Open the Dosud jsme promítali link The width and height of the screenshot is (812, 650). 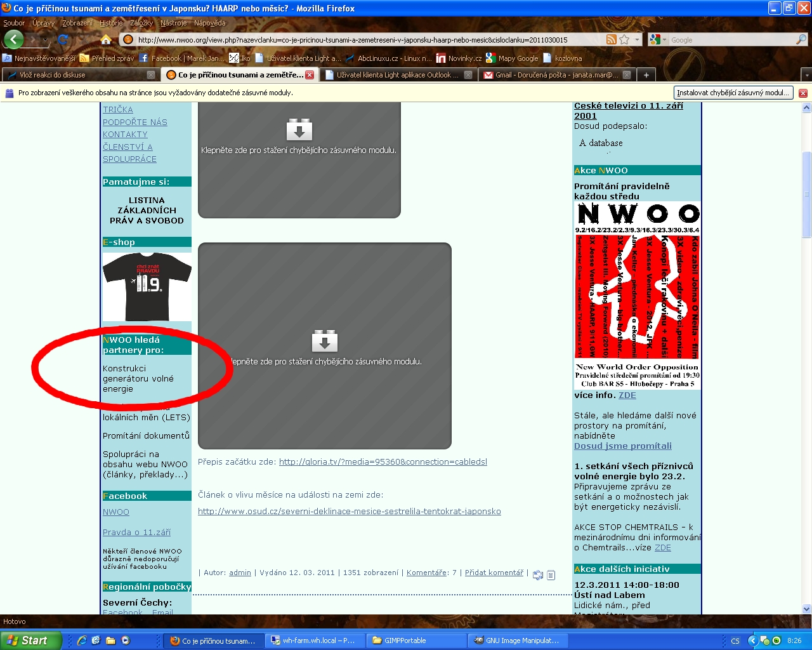point(623,446)
